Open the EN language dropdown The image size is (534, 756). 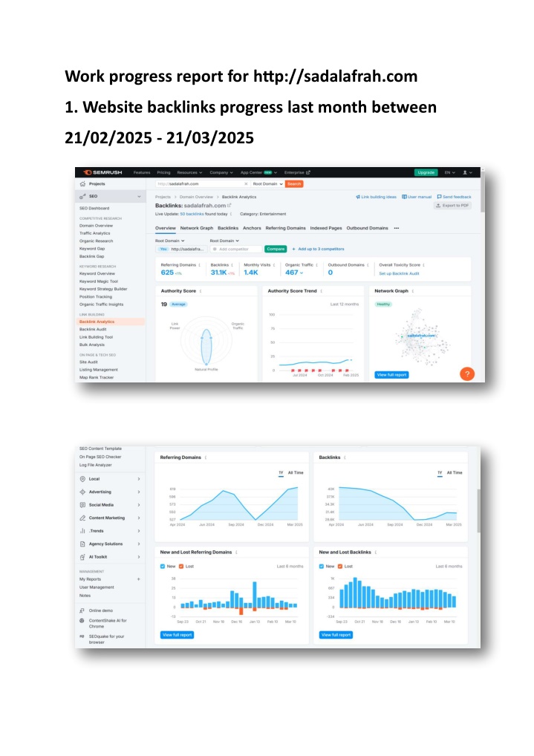click(x=449, y=172)
